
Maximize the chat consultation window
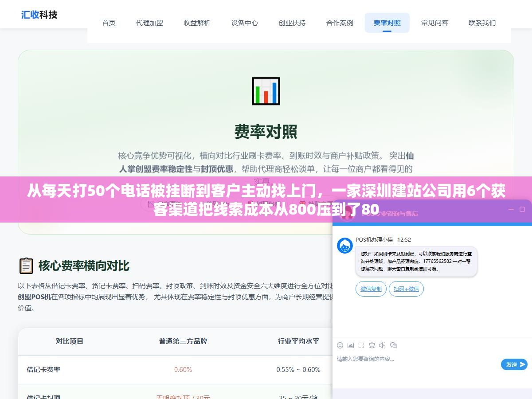tap(522, 209)
